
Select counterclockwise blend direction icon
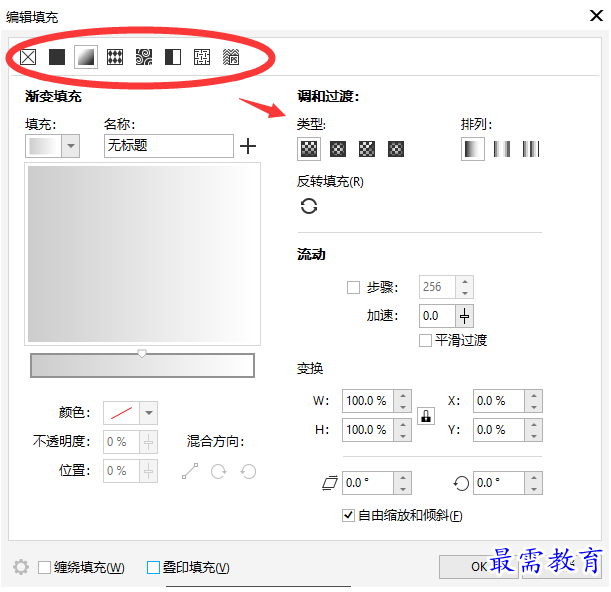coord(248,471)
